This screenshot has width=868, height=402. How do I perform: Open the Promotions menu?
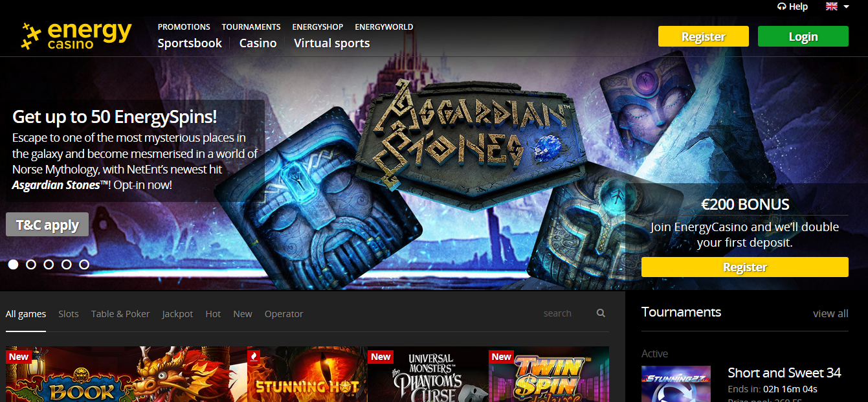point(184,27)
